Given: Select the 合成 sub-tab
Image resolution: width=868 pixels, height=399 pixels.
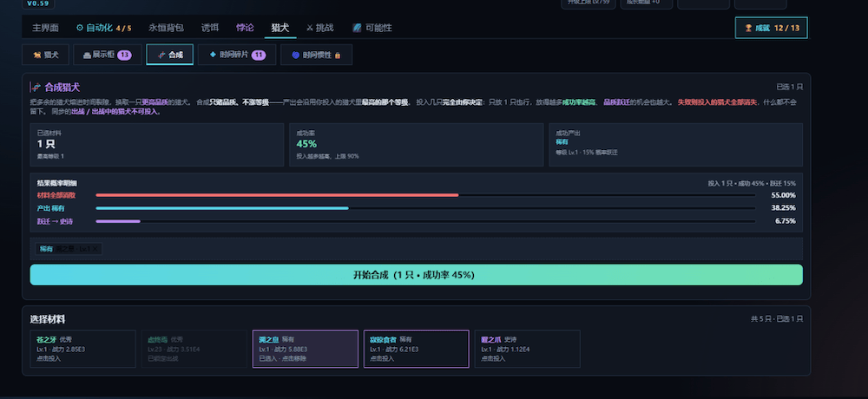Looking at the screenshot, I should click(170, 55).
